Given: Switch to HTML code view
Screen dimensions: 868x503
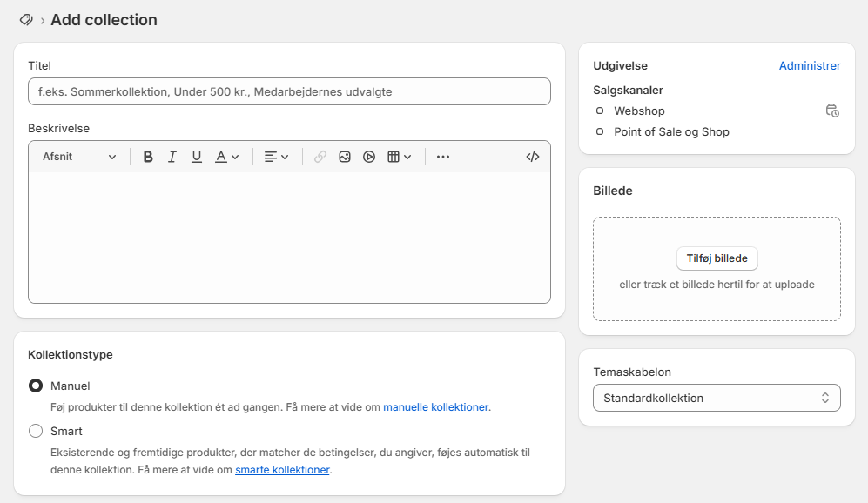Looking at the screenshot, I should coord(533,157).
